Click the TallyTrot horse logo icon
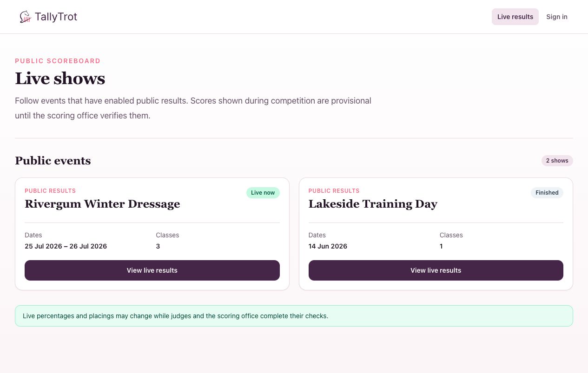Image resolution: width=588 pixels, height=373 pixels. click(x=25, y=17)
